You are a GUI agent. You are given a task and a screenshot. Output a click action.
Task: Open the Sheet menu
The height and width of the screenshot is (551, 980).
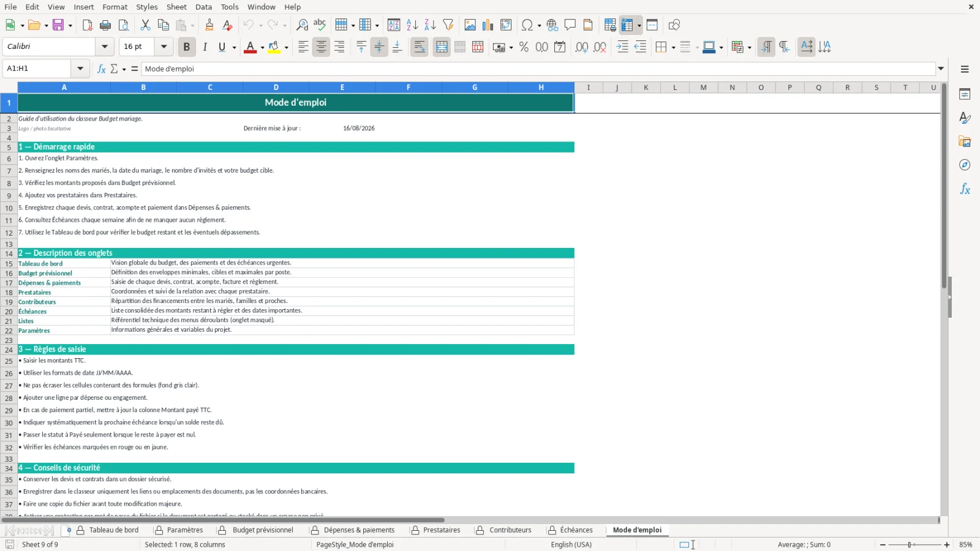pyautogui.click(x=176, y=7)
